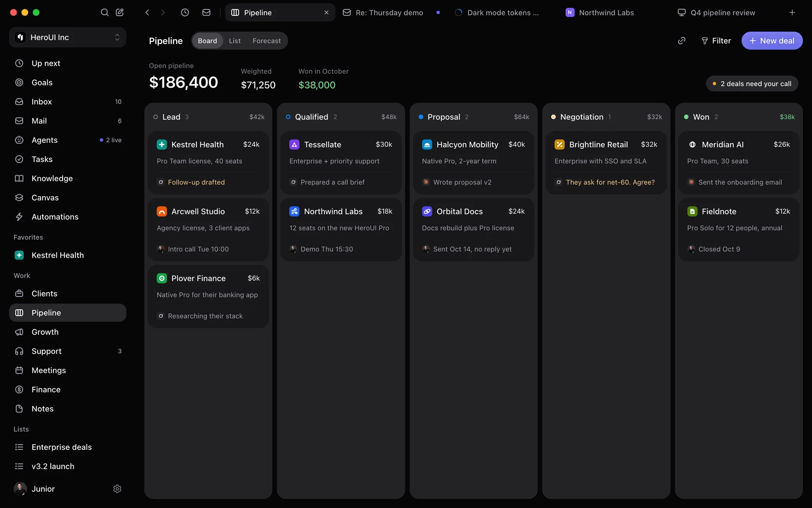Open the Northwind Labs deal card title
Image resolution: width=812 pixels, height=508 pixels.
333,211
